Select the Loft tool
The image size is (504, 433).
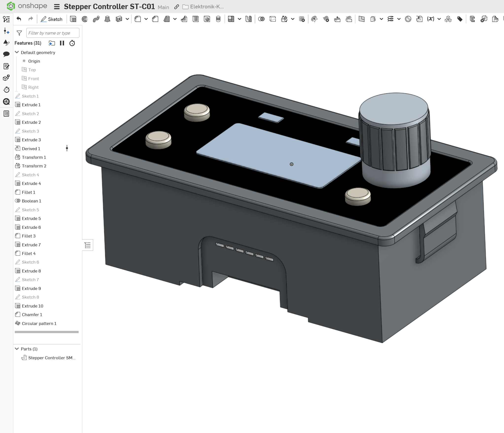(107, 19)
